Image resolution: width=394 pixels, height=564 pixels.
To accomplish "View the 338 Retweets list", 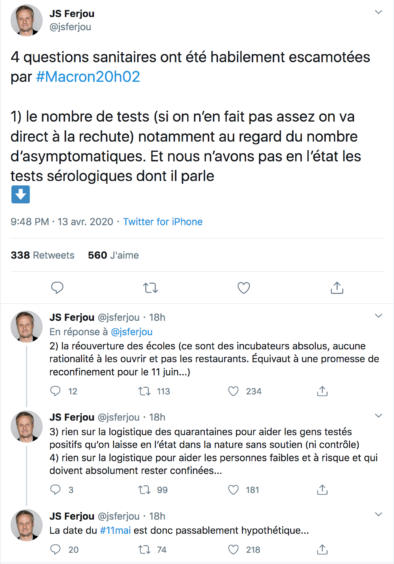I will (x=42, y=255).
